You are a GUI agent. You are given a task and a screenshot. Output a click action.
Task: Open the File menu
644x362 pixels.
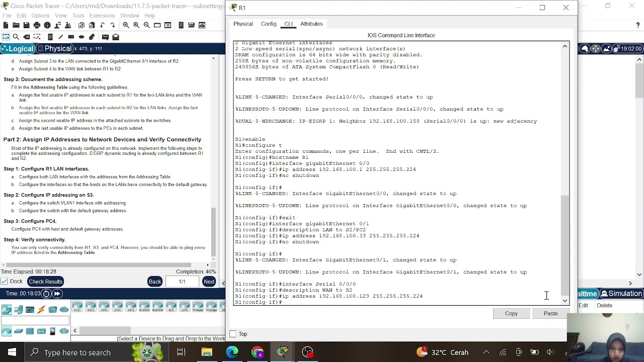pos(7,16)
